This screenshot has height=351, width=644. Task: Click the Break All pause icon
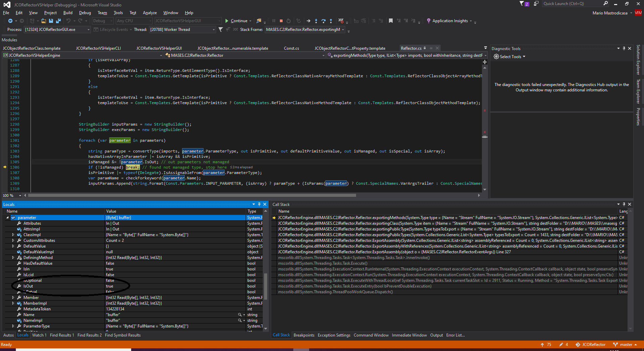coord(274,20)
